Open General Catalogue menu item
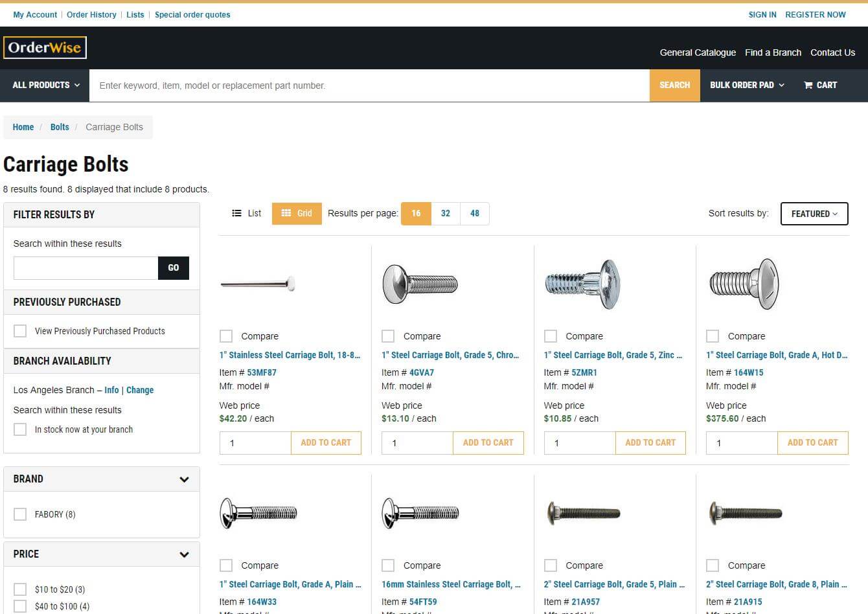This screenshot has width=868, height=614. pyautogui.click(x=698, y=52)
